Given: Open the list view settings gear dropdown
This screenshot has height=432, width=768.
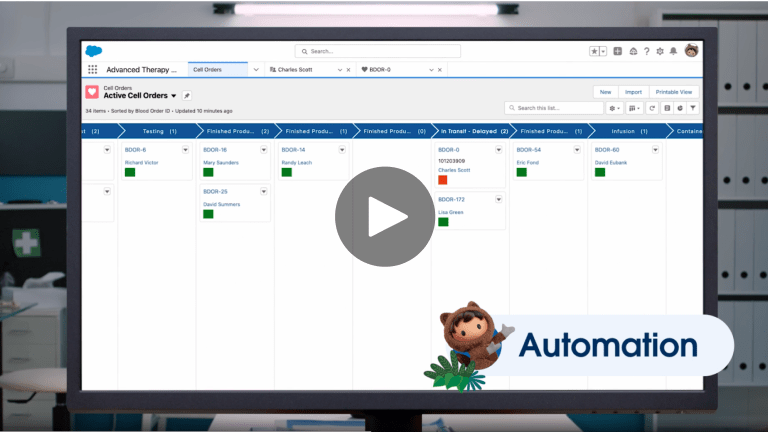Looking at the screenshot, I should (614, 108).
